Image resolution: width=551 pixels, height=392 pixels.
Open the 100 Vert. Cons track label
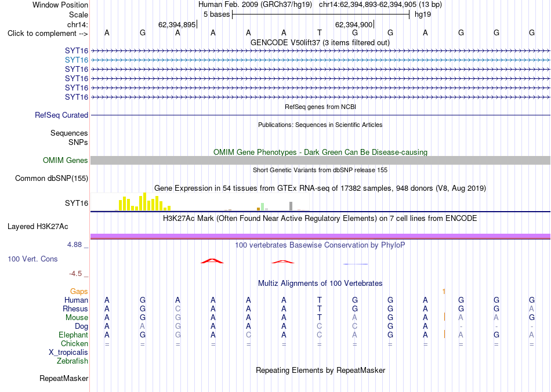[x=32, y=259]
